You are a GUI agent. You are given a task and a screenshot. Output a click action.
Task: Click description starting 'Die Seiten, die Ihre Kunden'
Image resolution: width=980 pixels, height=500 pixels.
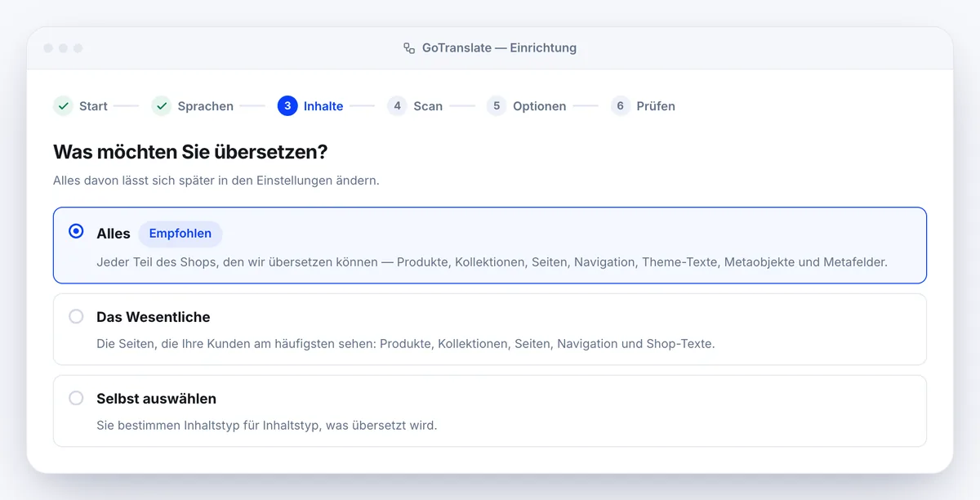[406, 344]
